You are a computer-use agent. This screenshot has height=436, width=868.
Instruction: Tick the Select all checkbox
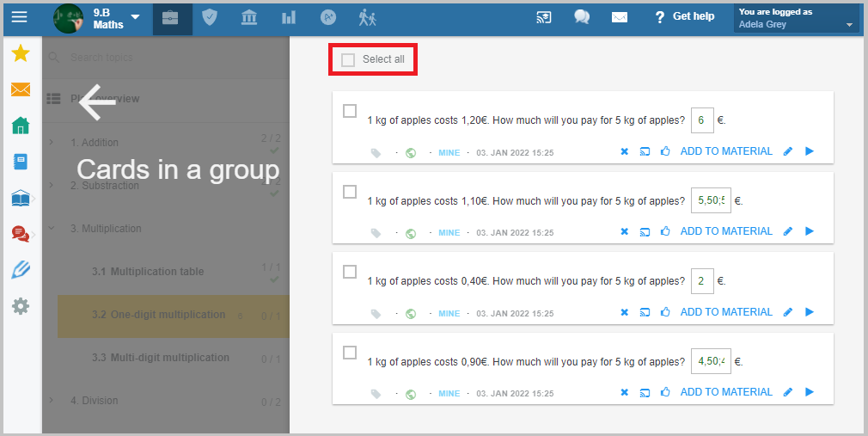pos(348,60)
